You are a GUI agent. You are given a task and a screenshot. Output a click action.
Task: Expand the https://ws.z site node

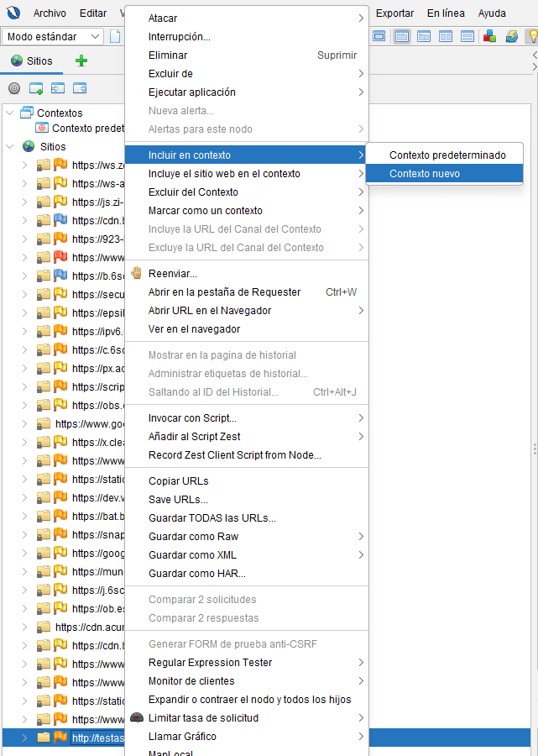pos(24,165)
